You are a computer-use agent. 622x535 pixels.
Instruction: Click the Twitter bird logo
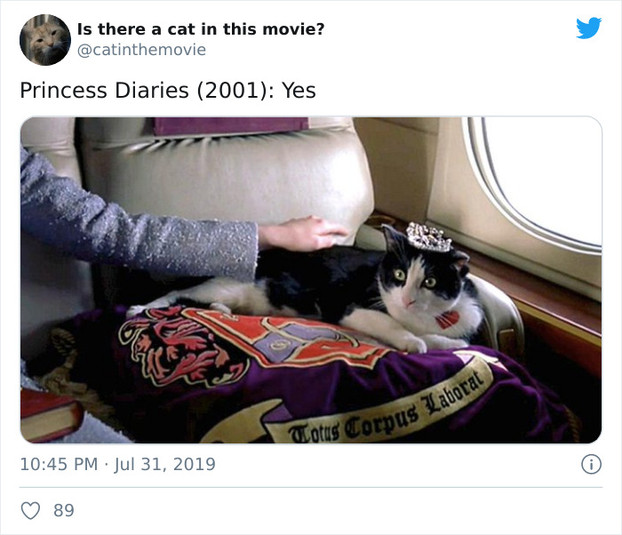589,28
